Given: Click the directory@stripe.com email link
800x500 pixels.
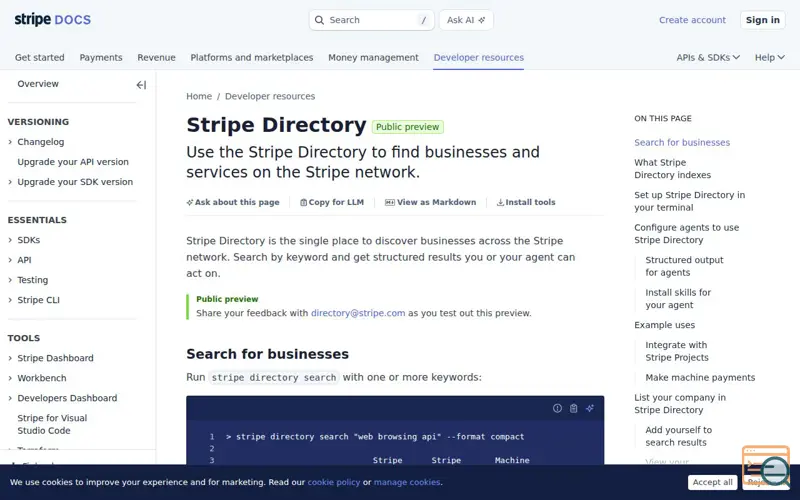Looking at the screenshot, I should 358,313.
